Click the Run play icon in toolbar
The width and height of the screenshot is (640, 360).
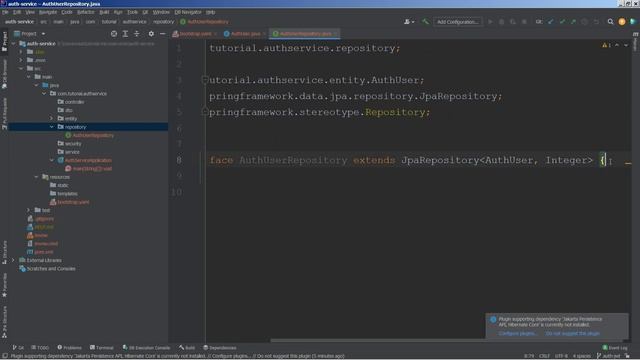pyautogui.click(x=490, y=22)
